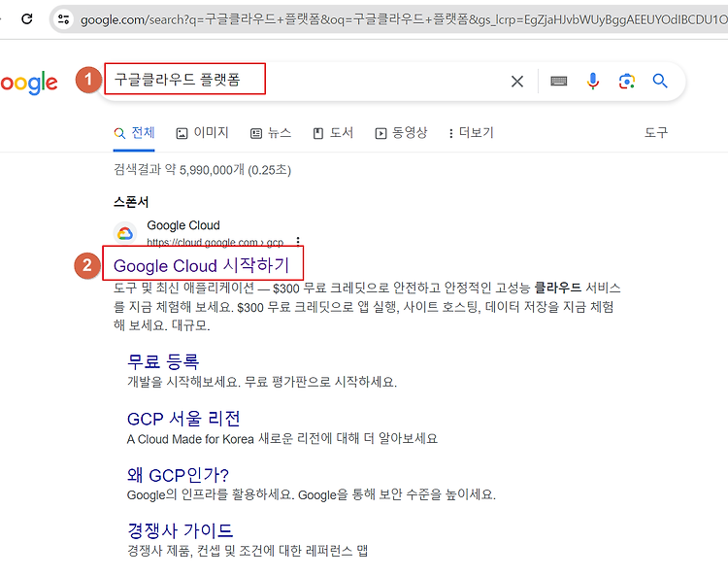Switch to the 동영상 tab
Viewport: 728px width, 577px height.
[x=401, y=133]
